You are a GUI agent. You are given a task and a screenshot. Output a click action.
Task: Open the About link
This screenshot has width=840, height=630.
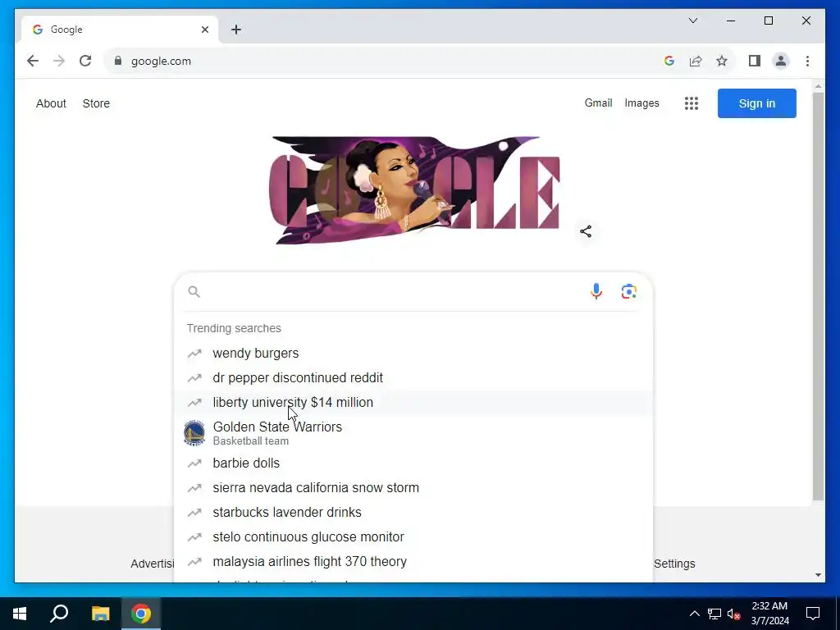click(x=51, y=103)
